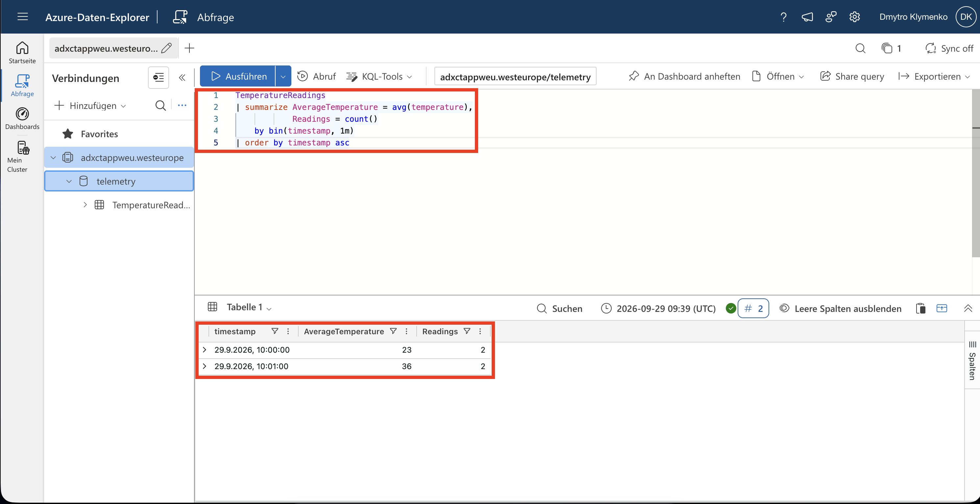
Task: Select the adxctappweu.westeurope cluster
Action: click(x=132, y=158)
